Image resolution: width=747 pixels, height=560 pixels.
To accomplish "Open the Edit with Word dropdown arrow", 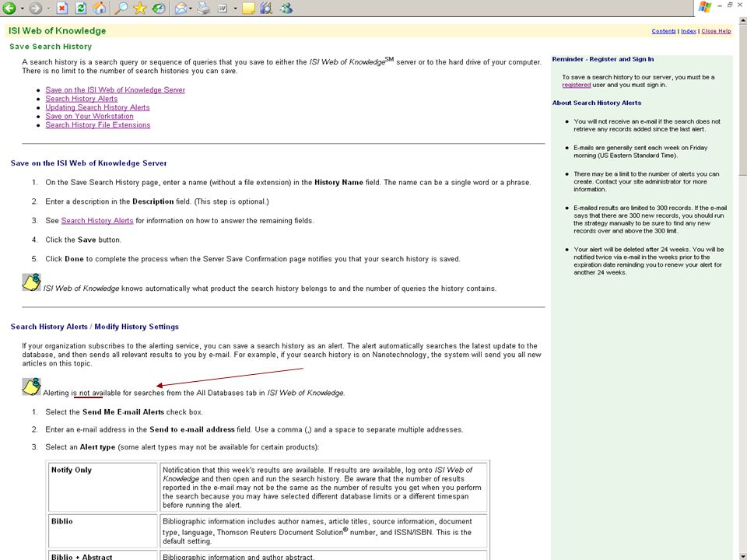I will coord(235,8).
